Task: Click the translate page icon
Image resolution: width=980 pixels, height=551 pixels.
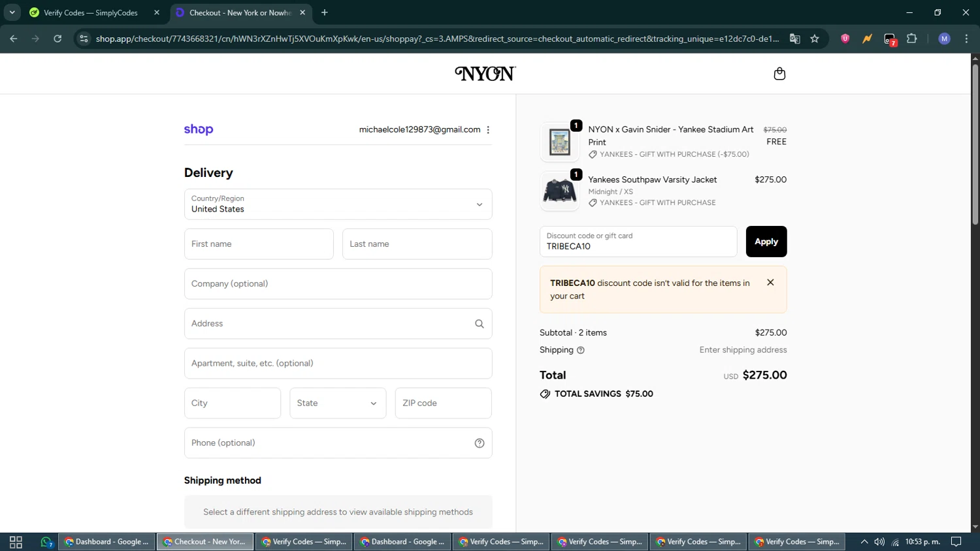Action: (x=794, y=39)
